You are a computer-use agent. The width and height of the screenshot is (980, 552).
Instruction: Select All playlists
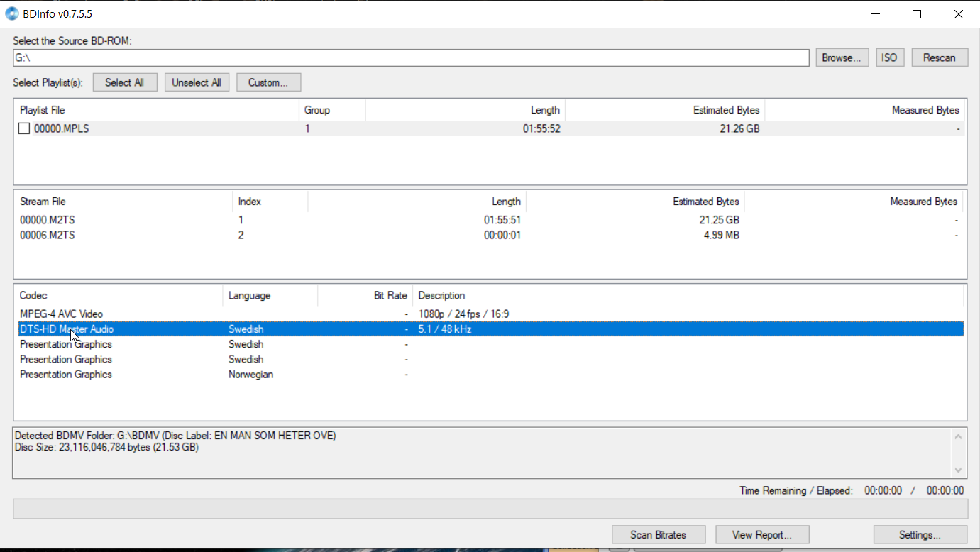click(x=125, y=82)
